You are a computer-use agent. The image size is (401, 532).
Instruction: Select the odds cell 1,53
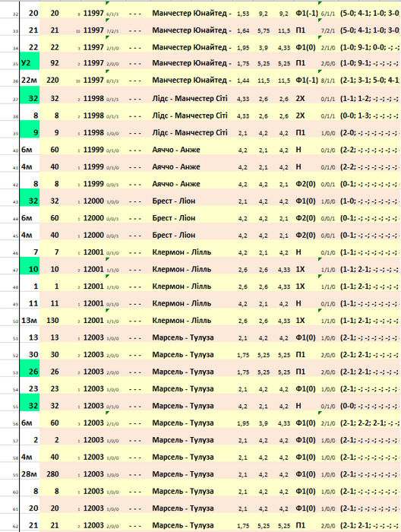[243, 14]
